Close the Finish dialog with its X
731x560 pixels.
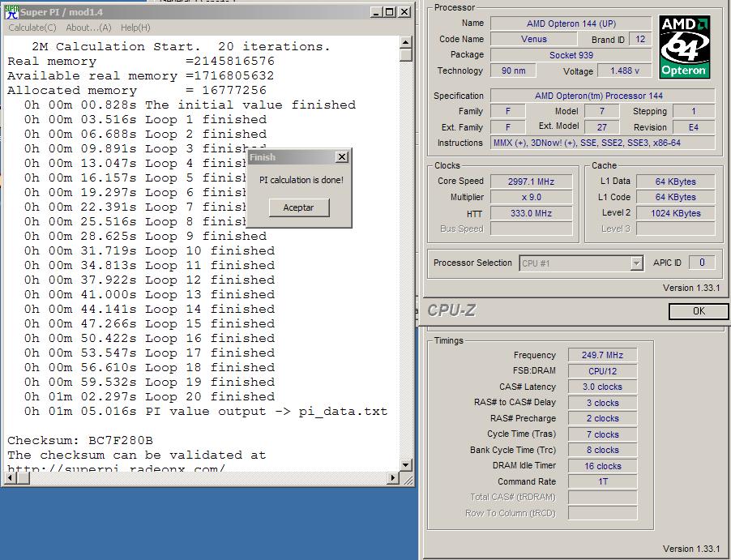pos(341,157)
